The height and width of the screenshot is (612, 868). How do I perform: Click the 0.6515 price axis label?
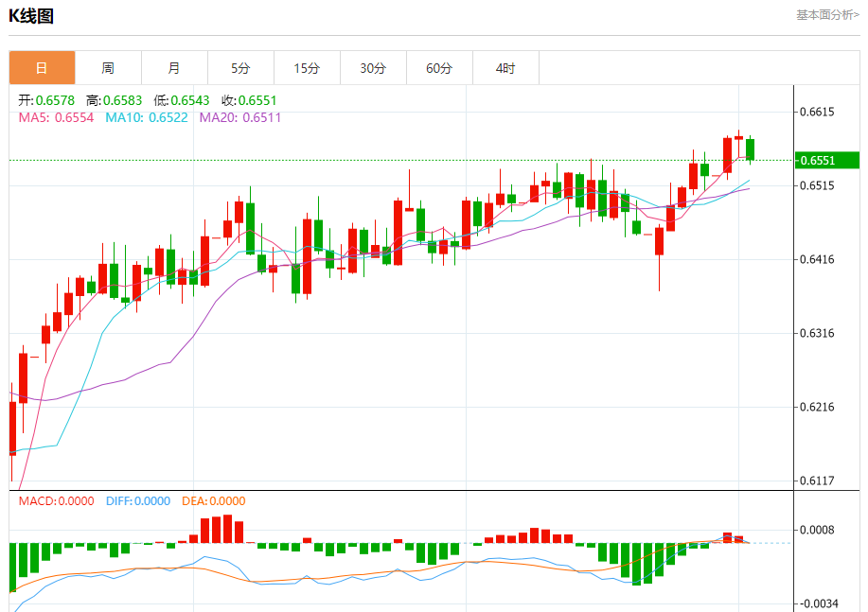pyautogui.click(x=818, y=185)
